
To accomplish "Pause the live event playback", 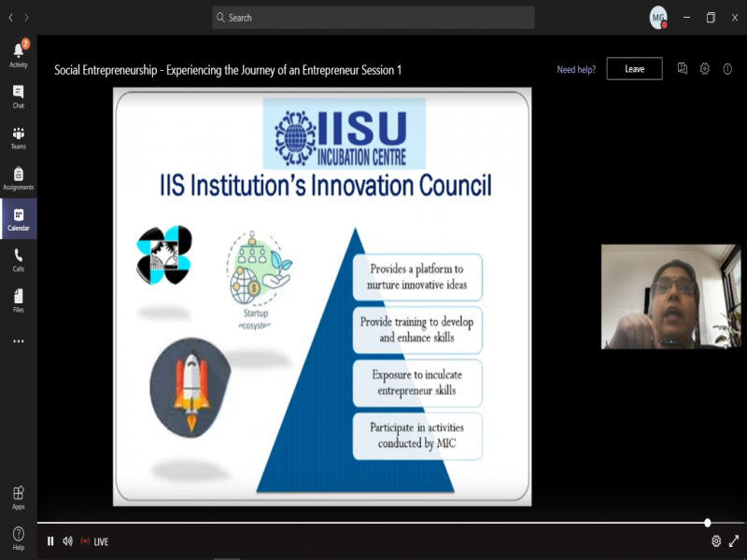I will (50, 541).
